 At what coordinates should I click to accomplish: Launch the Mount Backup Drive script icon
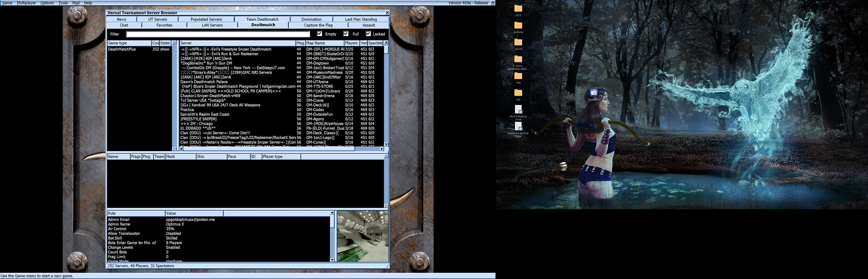click(518, 110)
